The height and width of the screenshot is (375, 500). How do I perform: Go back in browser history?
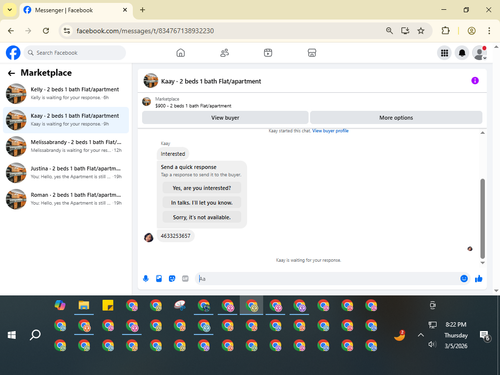click(x=11, y=31)
